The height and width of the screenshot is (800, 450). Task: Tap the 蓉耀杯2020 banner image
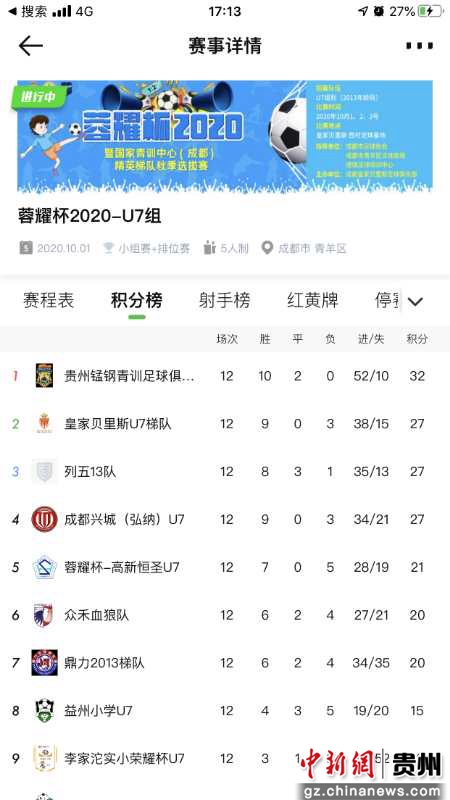(225, 136)
